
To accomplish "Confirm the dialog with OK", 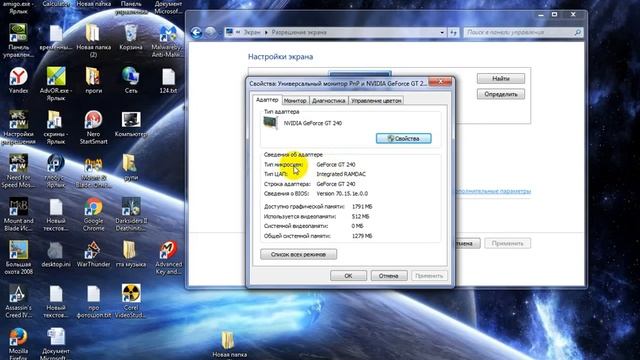I will [348, 276].
